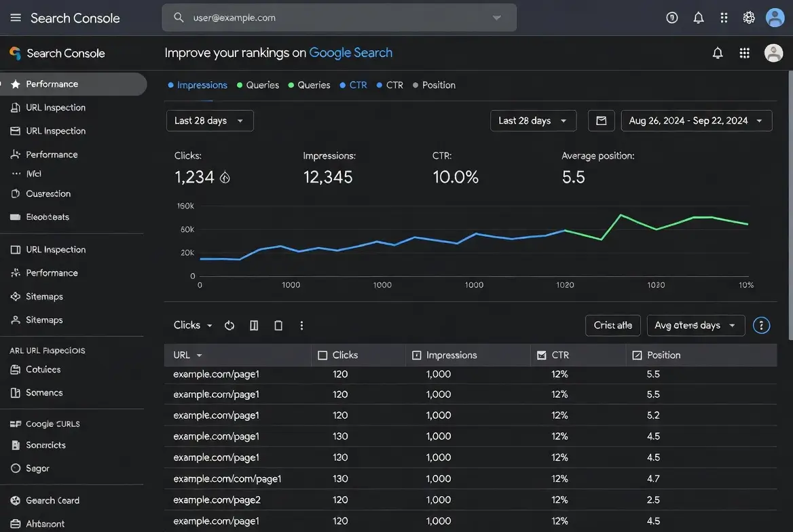Viewport: 793px width, 532px height.
Task: Open the help icon in top bar
Action: 671,18
